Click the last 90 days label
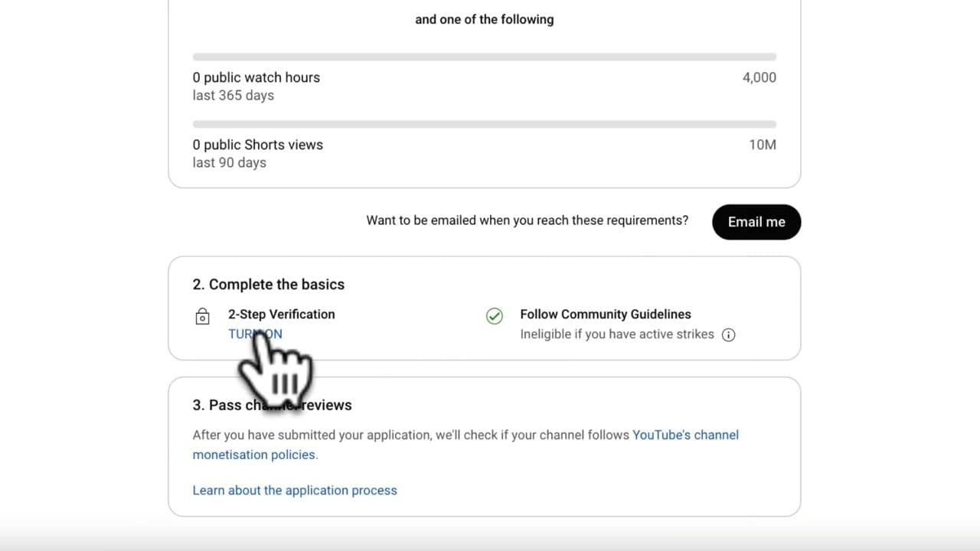This screenshot has width=980, height=551. coord(229,162)
